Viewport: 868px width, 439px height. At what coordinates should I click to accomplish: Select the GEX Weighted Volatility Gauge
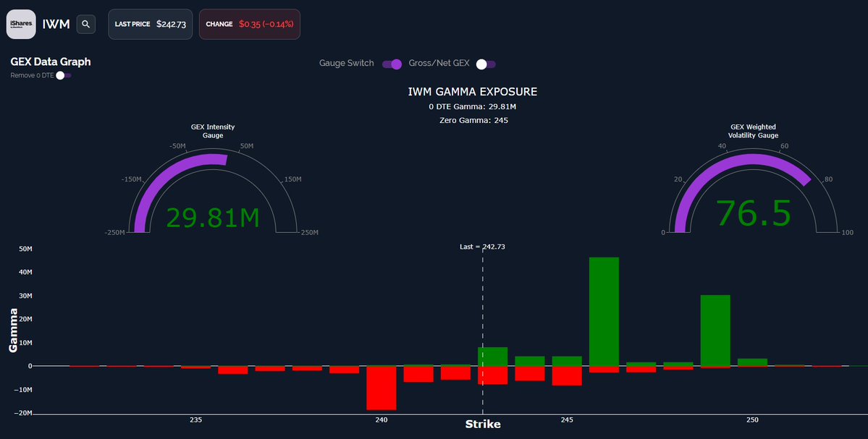pyautogui.click(x=752, y=131)
